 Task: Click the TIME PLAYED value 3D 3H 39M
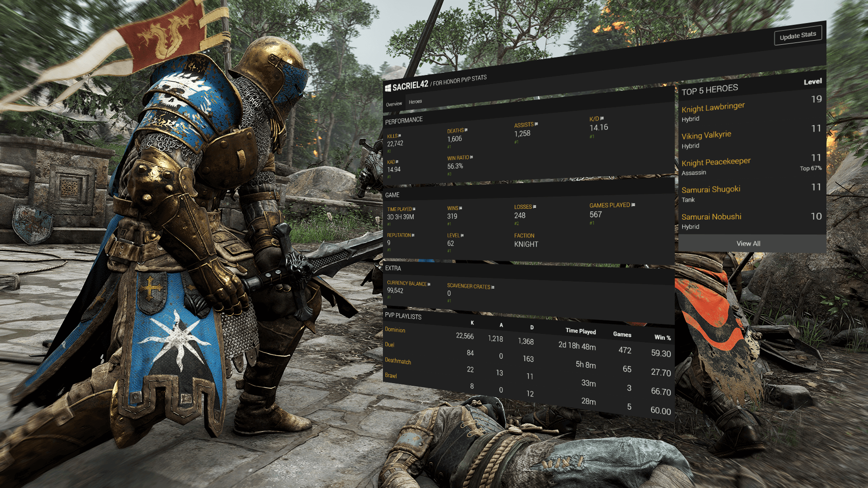pyautogui.click(x=400, y=217)
